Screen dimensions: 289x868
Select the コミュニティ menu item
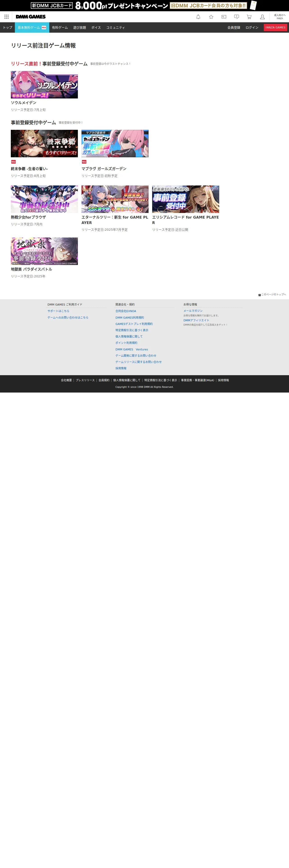click(115, 28)
